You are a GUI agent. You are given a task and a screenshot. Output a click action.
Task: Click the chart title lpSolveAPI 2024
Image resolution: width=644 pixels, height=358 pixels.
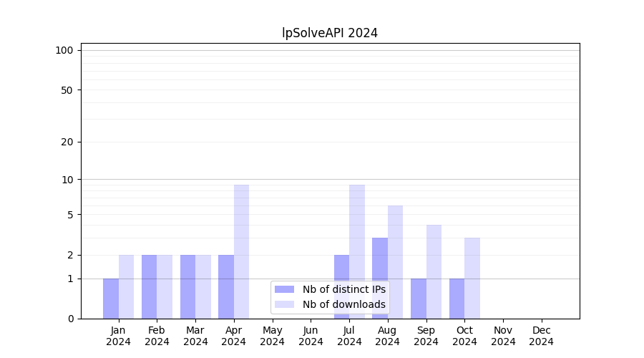pyautogui.click(x=330, y=33)
